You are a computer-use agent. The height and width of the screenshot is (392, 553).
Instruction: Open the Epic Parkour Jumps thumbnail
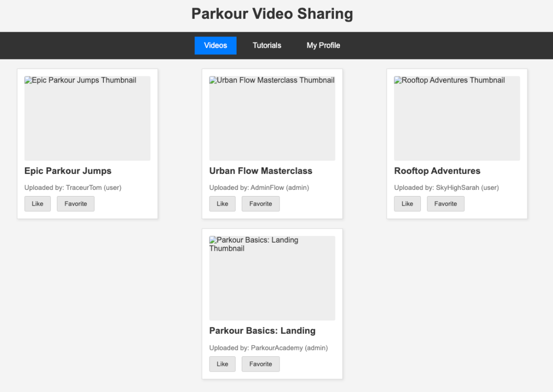(88, 118)
